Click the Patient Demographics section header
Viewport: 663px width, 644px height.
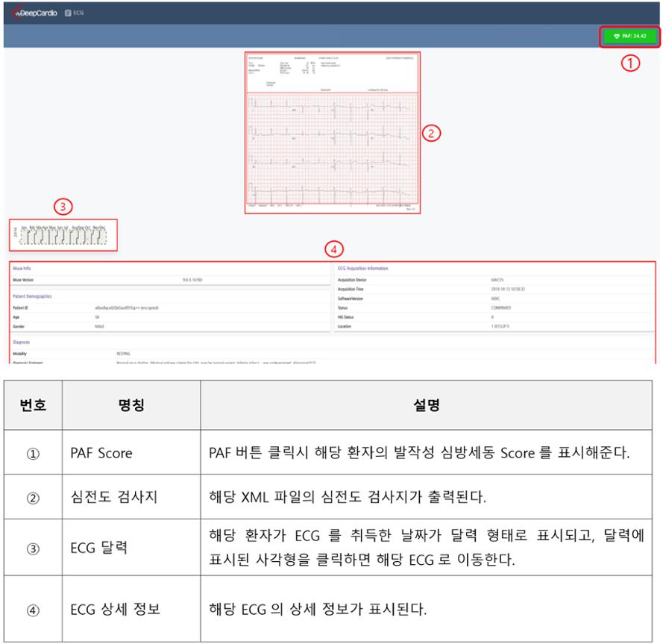coord(35,296)
